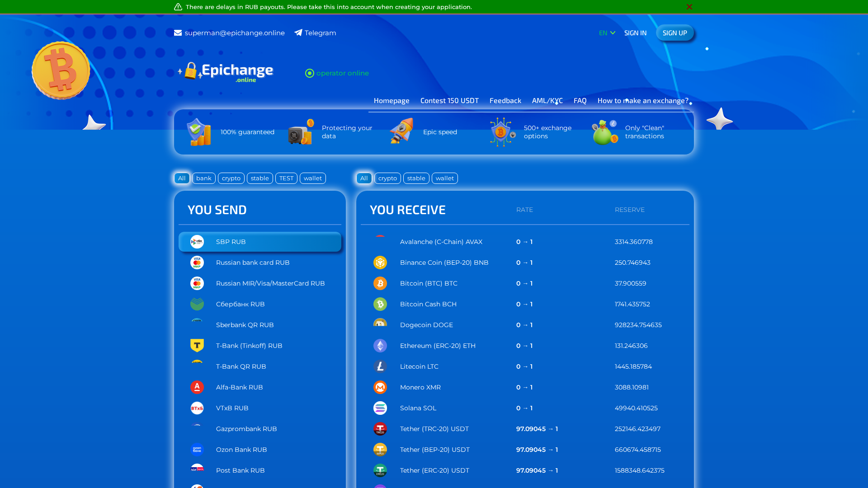The width and height of the screenshot is (868, 488).
Task: Click the Tether BEP-20 USDT icon
Action: pos(380,450)
